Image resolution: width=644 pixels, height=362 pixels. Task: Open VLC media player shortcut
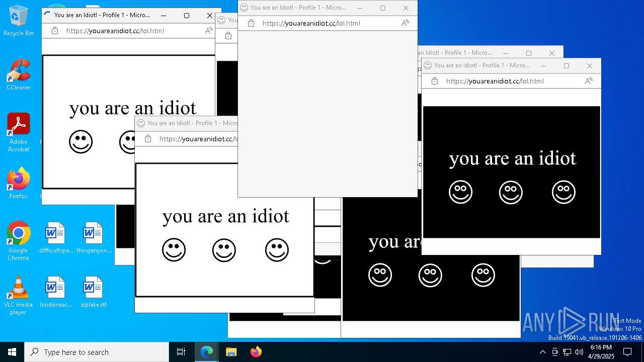[x=19, y=296]
